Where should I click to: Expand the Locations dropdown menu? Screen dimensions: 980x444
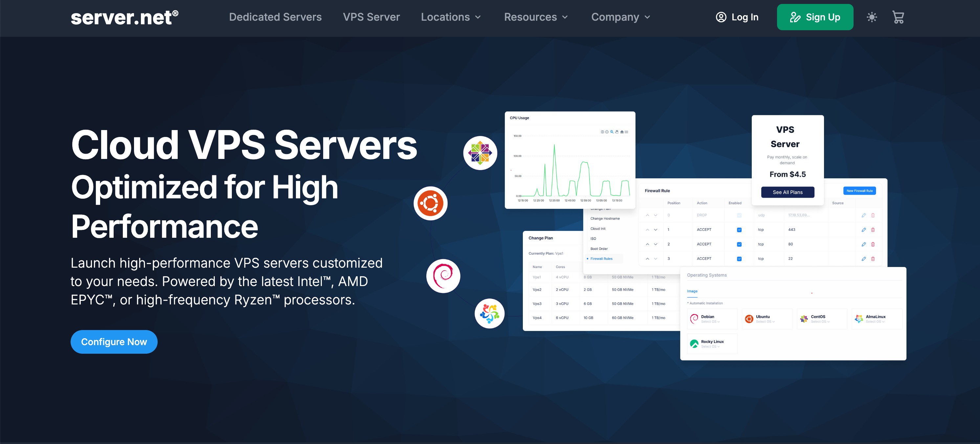(x=451, y=17)
